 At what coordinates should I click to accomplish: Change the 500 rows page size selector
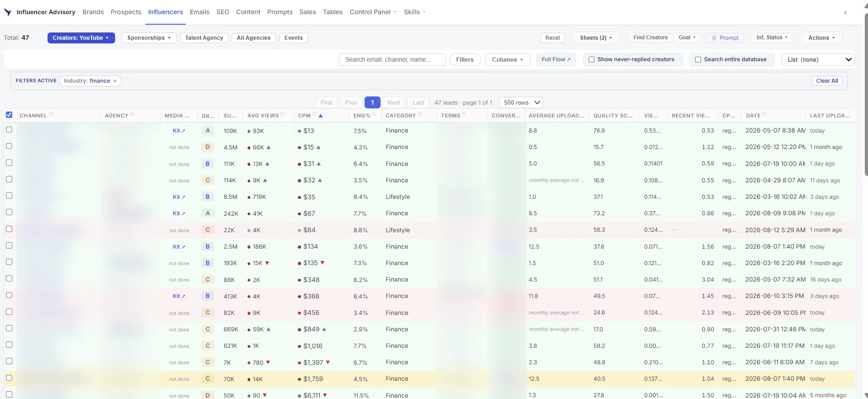click(521, 102)
